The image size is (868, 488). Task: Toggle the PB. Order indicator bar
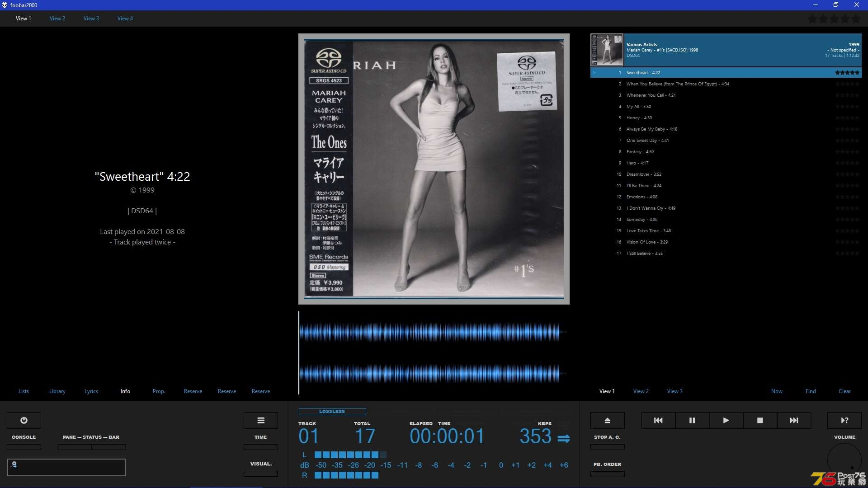point(608,474)
